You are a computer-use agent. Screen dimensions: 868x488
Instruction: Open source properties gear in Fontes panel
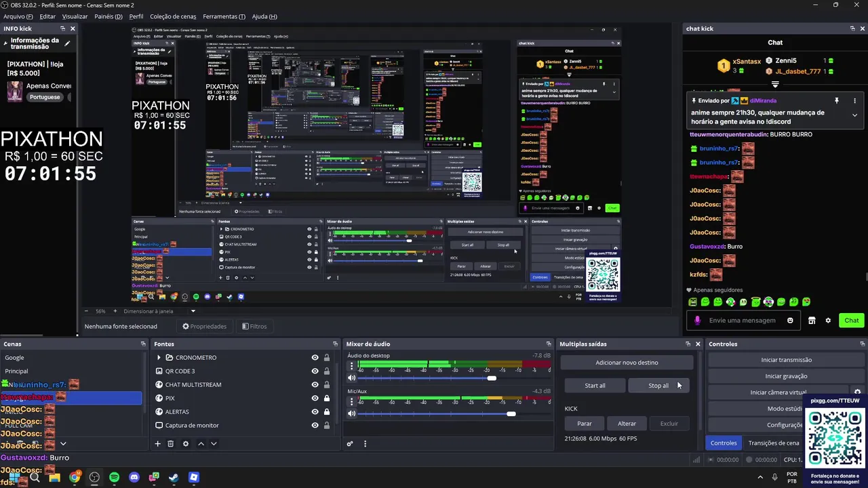point(185,444)
